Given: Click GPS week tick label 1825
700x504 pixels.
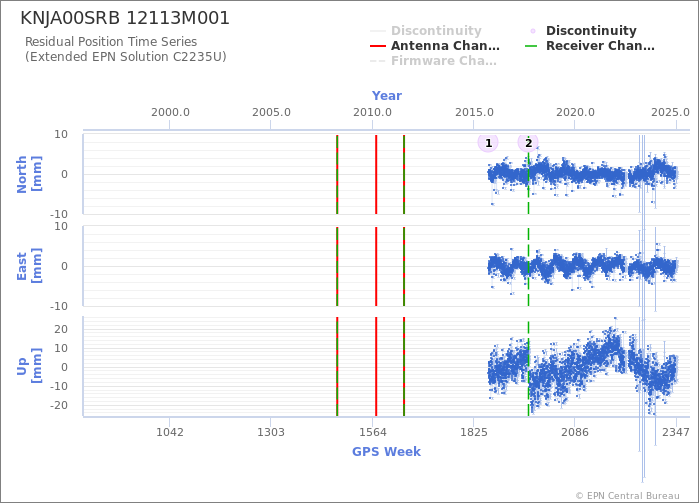Looking at the screenshot, I should (474, 432).
